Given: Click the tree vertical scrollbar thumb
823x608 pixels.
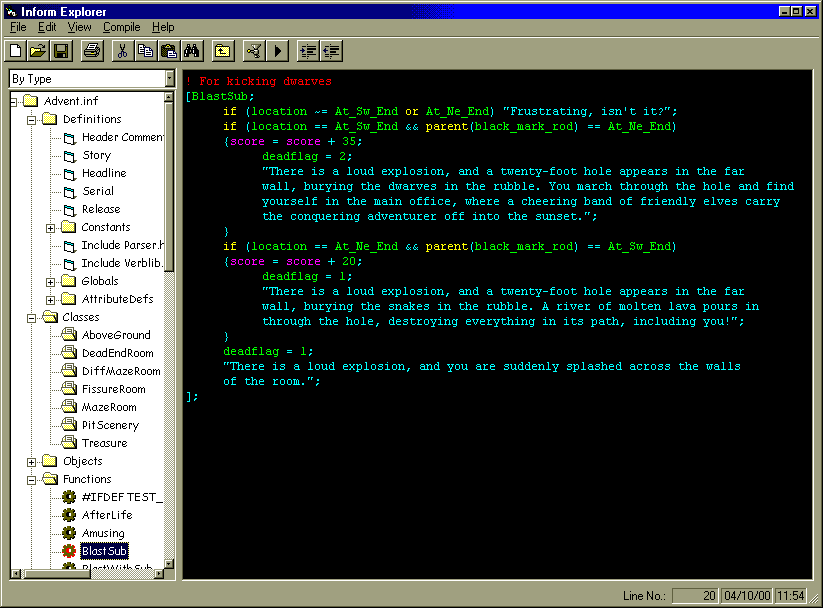Looking at the screenshot, I should tap(168, 186).
